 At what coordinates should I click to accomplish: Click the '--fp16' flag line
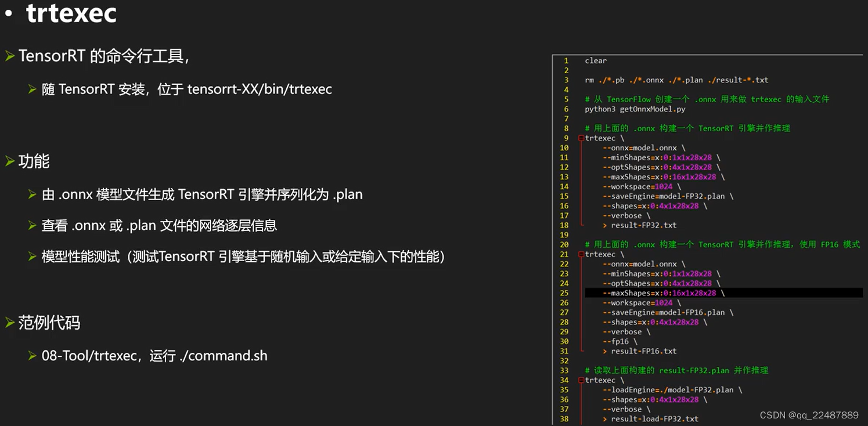click(620, 341)
